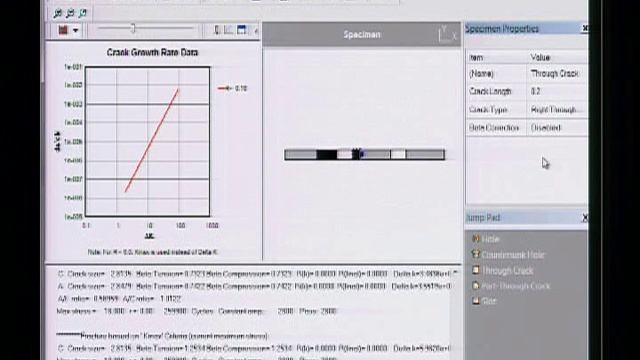Open the dropdown arrow beside red icon
The width and height of the screenshot is (640, 360).
75,30
